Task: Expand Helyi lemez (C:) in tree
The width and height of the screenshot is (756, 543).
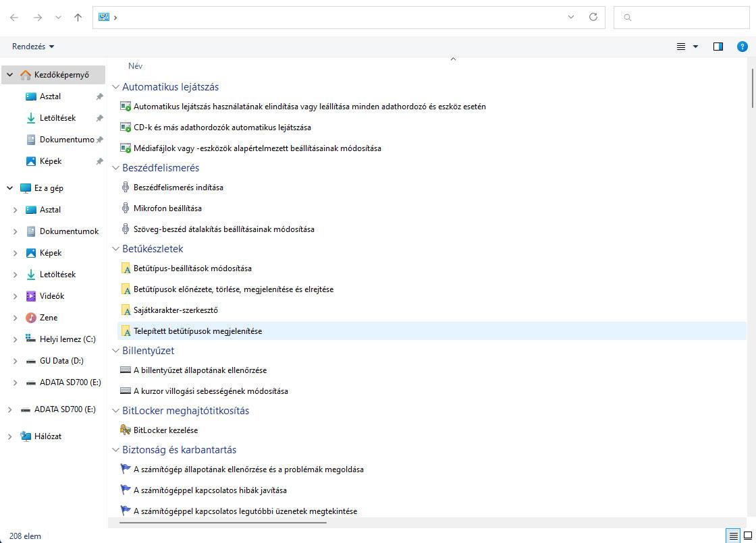Action: pyautogui.click(x=16, y=339)
